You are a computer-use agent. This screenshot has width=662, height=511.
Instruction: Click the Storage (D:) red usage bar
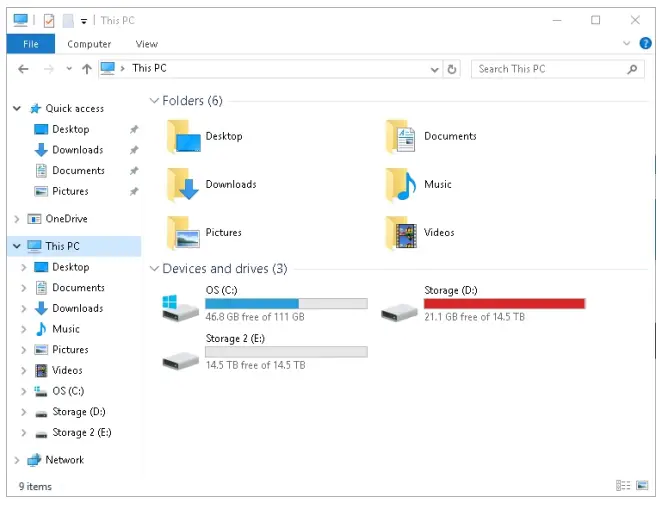tap(505, 304)
